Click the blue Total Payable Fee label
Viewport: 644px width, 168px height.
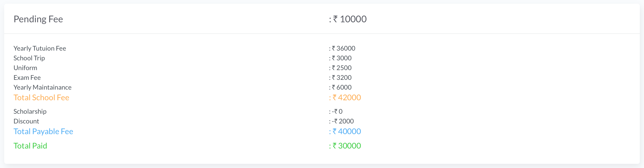pyautogui.click(x=43, y=131)
